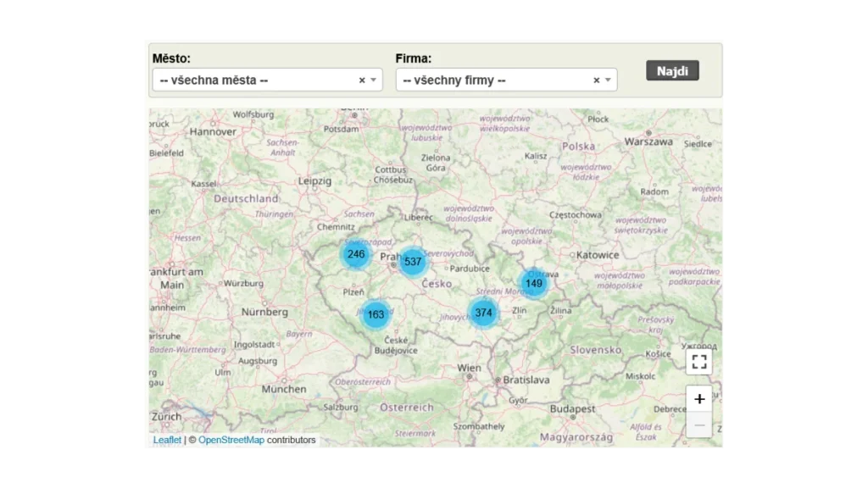Click the Najdi search button
This screenshot has height=488, width=868.
(x=672, y=71)
